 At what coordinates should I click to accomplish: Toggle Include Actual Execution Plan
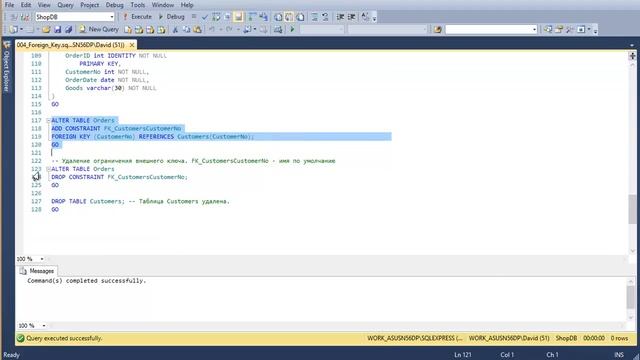(252, 17)
